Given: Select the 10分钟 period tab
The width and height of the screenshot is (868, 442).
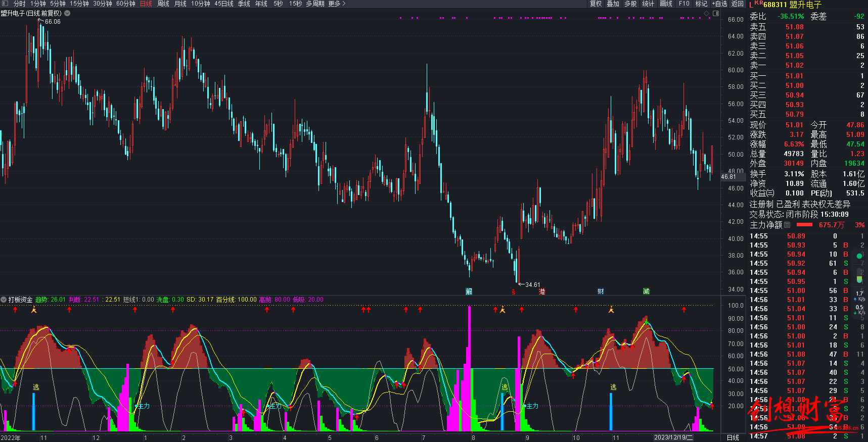Looking at the screenshot, I should point(201,4).
